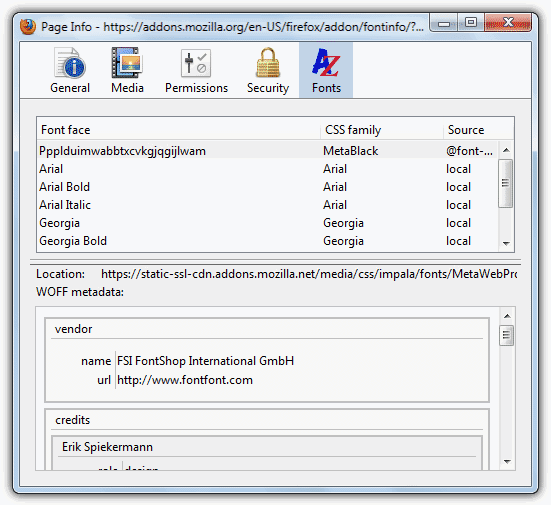The image size is (551, 505).
Task: Click the font list scroll up arrow
Action: click(506, 150)
